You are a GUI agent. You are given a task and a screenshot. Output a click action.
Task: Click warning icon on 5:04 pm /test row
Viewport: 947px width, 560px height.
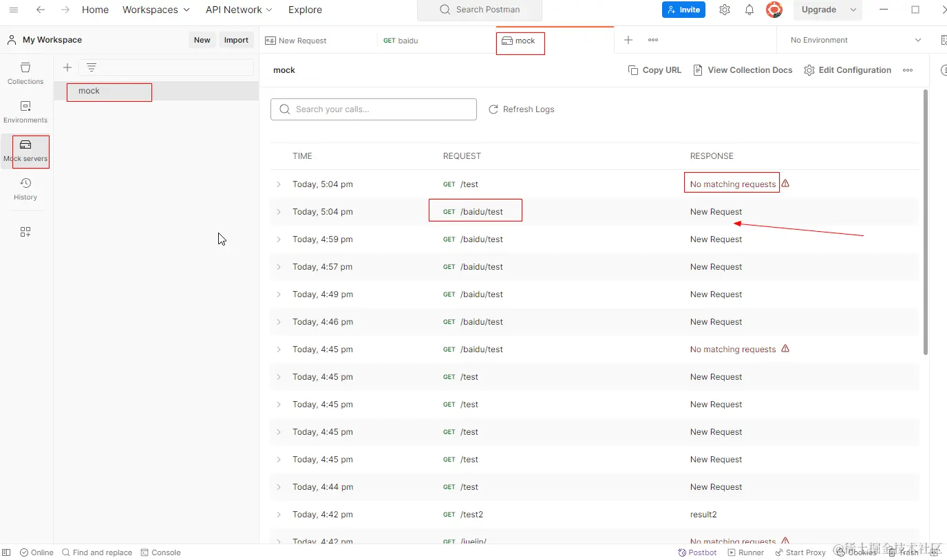(785, 184)
